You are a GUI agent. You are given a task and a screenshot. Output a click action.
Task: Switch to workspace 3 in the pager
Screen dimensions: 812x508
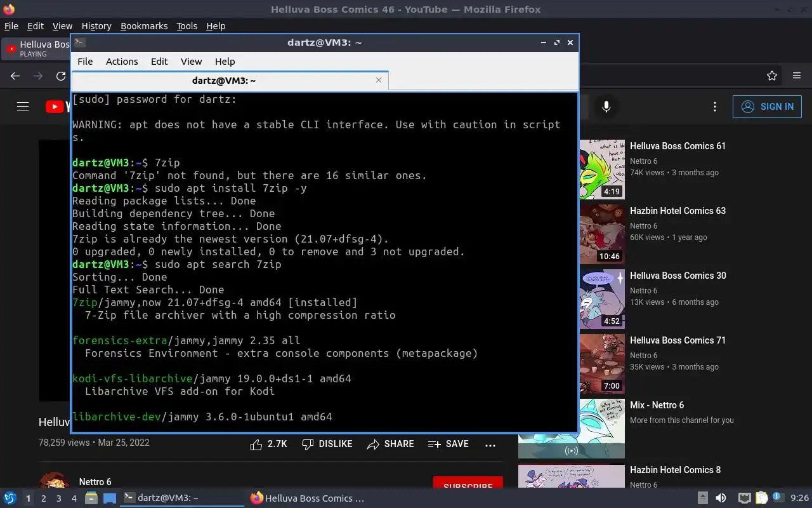[58, 498]
